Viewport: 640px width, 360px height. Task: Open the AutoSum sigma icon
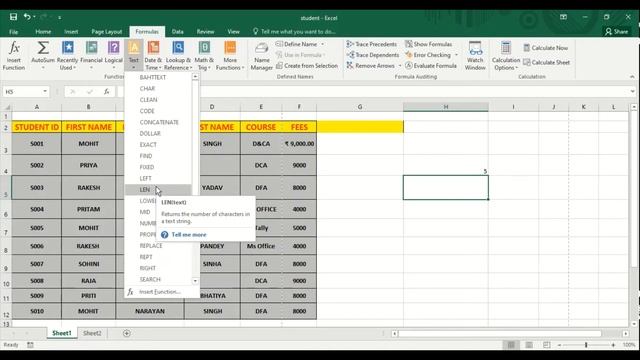[x=42, y=48]
